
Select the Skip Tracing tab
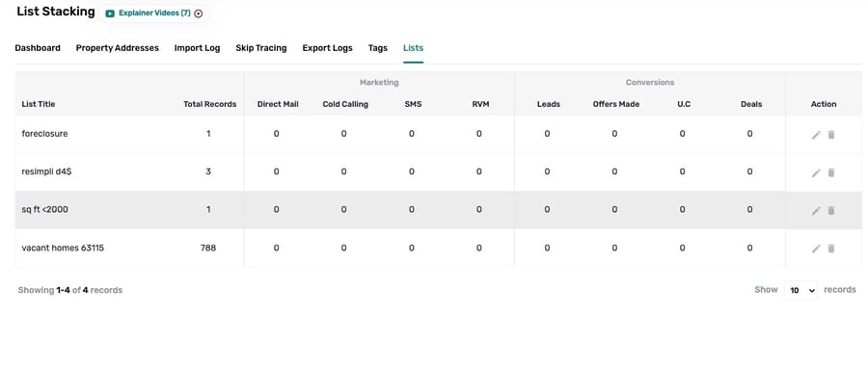(x=261, y=48)
